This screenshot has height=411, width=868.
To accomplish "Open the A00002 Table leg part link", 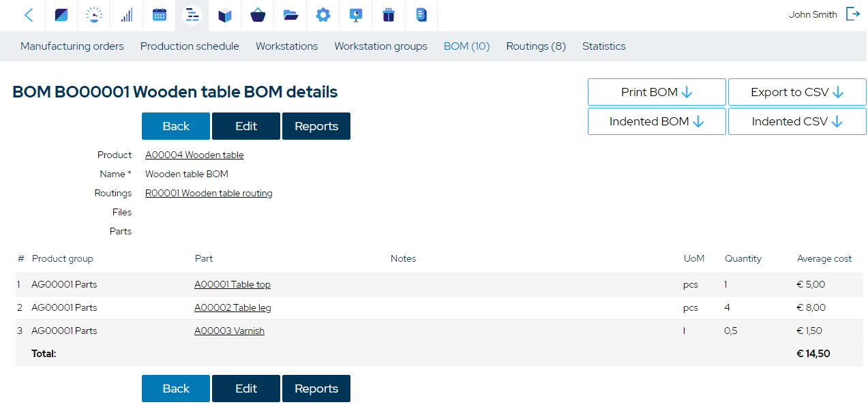I will click(233, 308).
